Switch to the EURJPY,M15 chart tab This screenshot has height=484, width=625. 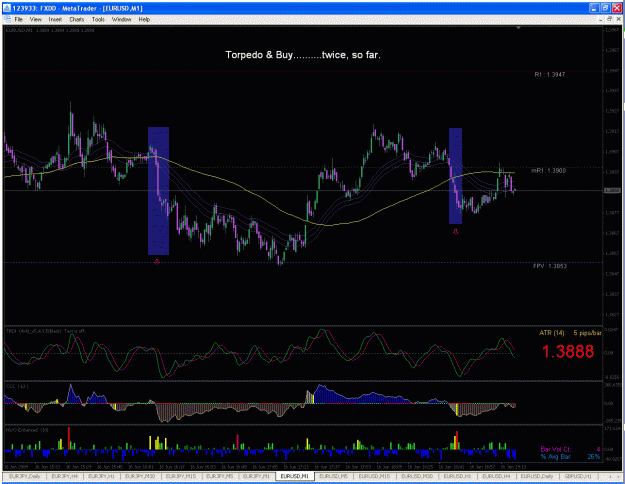point(181,476)
